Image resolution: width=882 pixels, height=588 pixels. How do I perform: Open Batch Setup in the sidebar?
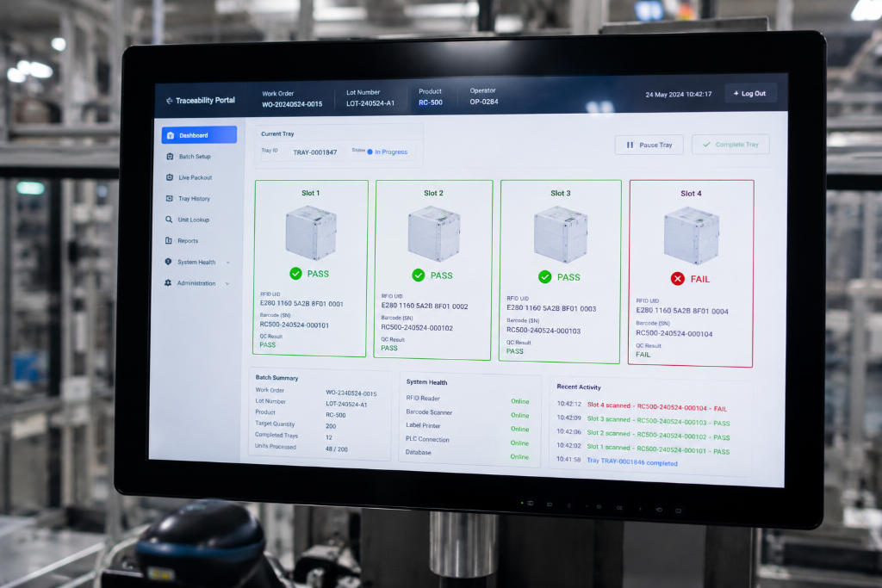point(195,157)
